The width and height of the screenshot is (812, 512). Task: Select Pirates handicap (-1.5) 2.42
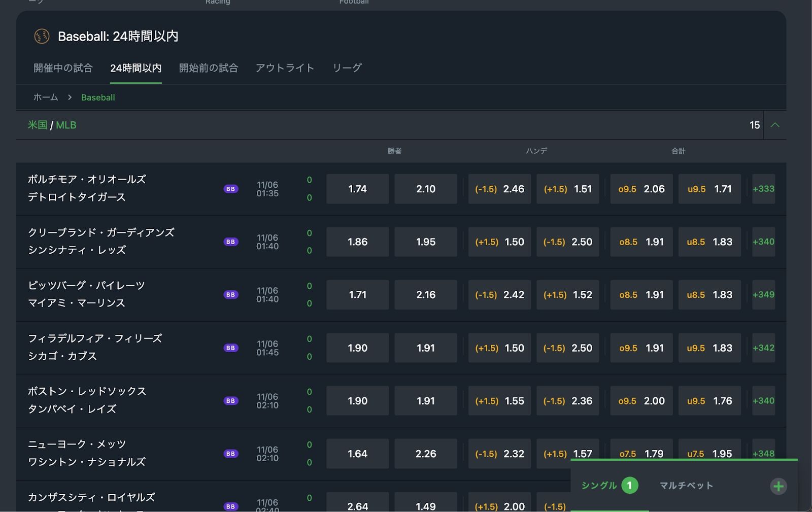tap(499, 295)
